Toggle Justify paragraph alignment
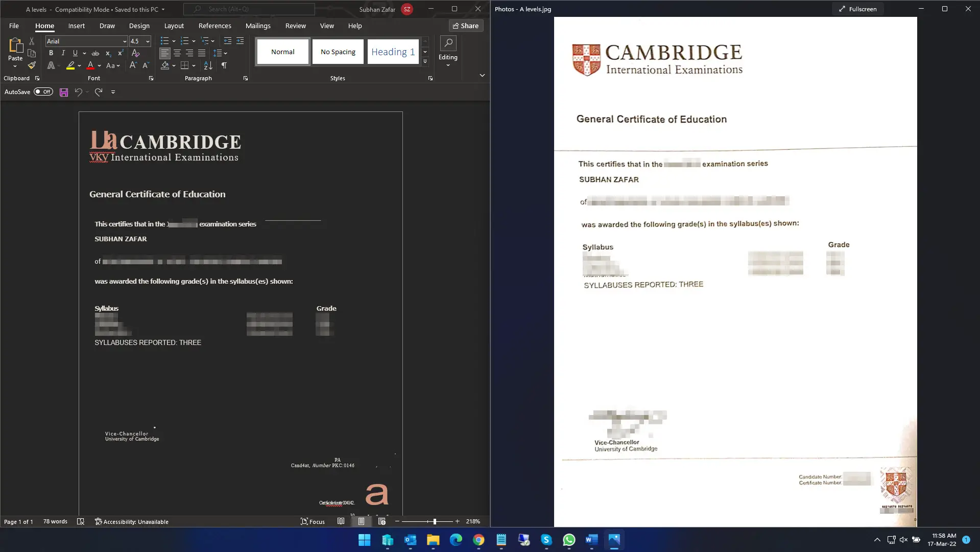Viewport: 980px width, 552px height. pyautogui.click(x=202, y=53)
